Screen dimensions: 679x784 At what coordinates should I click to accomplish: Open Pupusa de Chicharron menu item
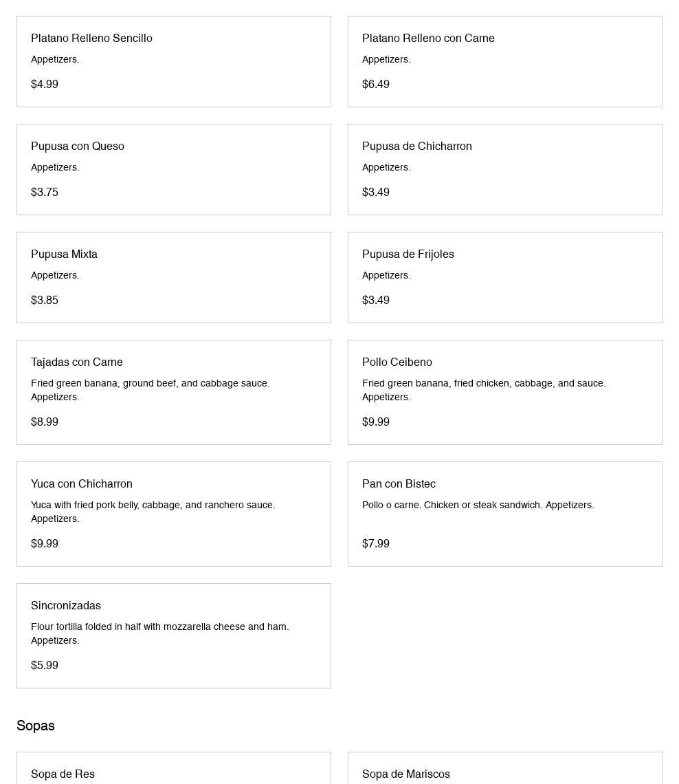504,169
